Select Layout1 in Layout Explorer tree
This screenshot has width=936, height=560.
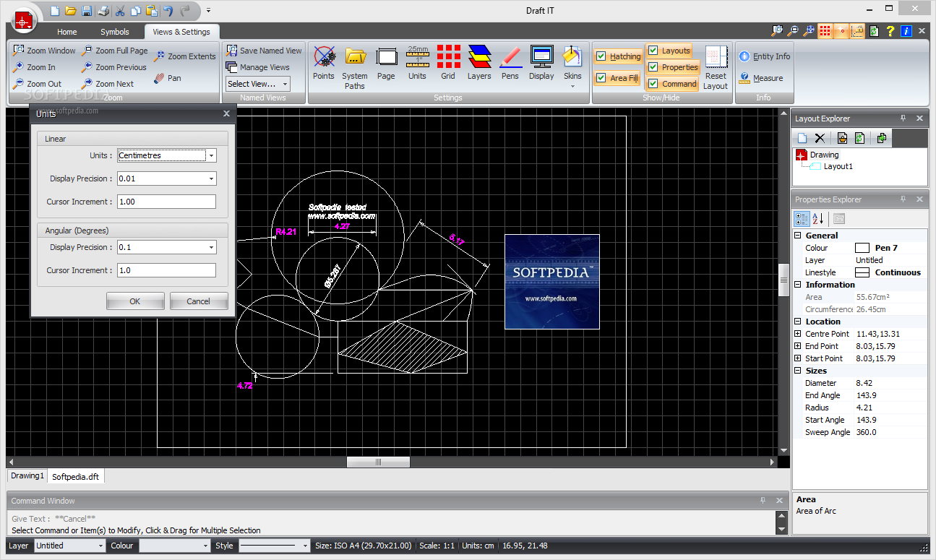tap(838, 166)
